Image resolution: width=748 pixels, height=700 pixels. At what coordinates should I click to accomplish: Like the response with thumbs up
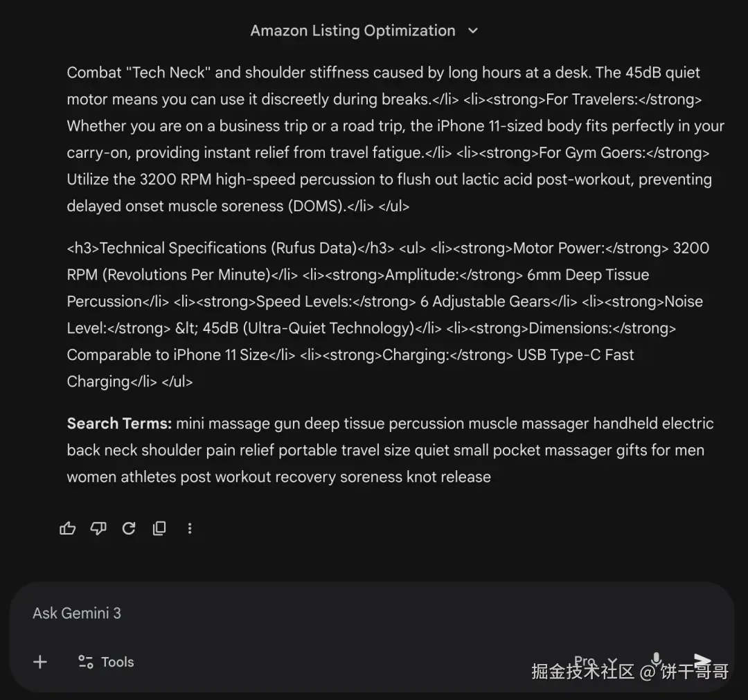(67, 528)
